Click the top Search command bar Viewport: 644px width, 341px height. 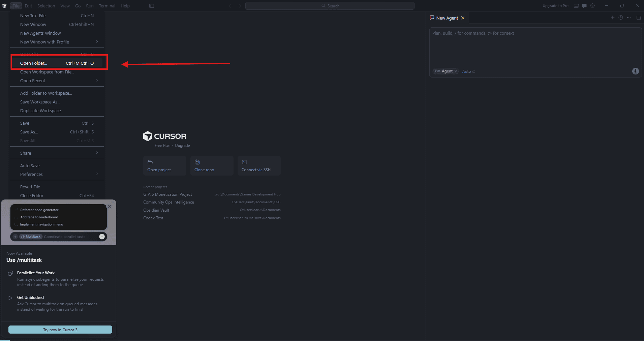330,6
